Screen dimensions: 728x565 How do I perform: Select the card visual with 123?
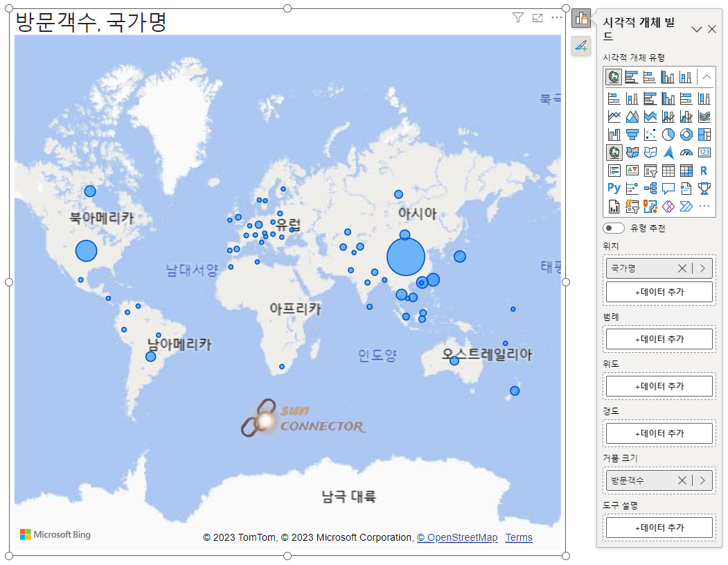(x=704, y=153)
